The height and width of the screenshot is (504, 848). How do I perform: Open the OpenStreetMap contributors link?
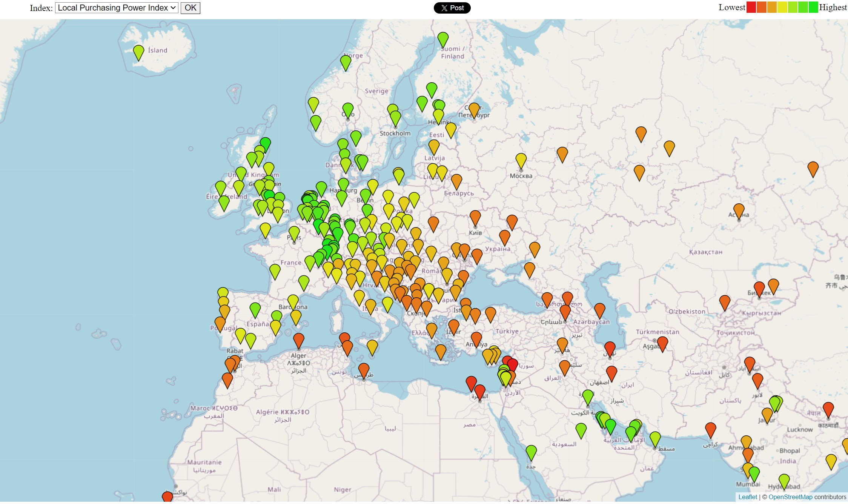(790, 497)
